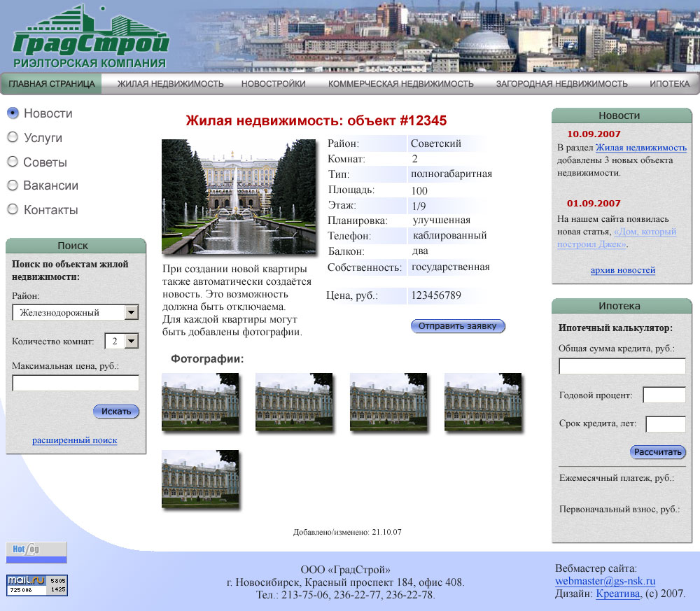Open the архив новостей link
700x611 pixels.
(x=622, y=270)
